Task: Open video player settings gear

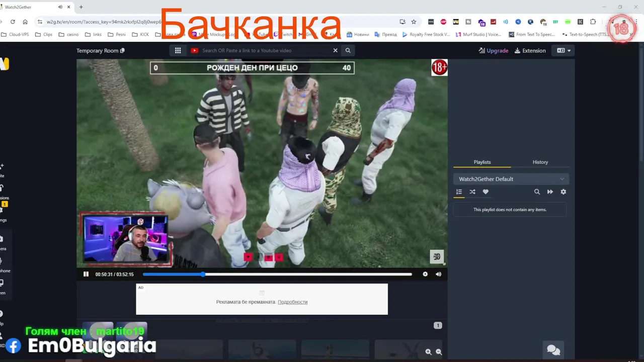Action: click(425, 274)
